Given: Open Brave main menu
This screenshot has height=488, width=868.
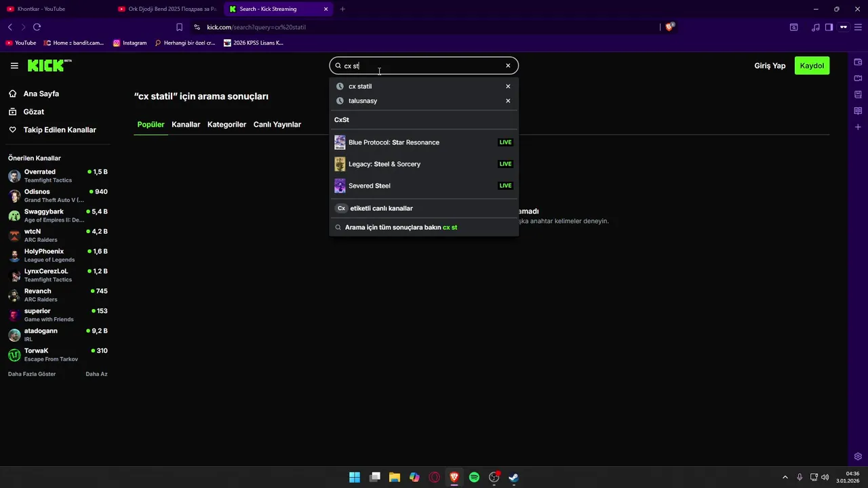Looking at the screenshot, I should click(x=858, y=27).
